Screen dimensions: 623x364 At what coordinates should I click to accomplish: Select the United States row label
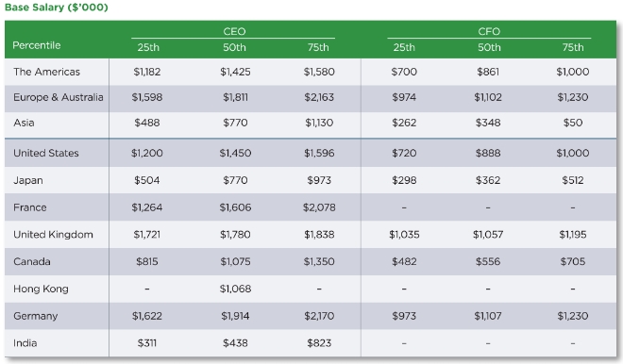pyautogui.click(x=46, y=153)
